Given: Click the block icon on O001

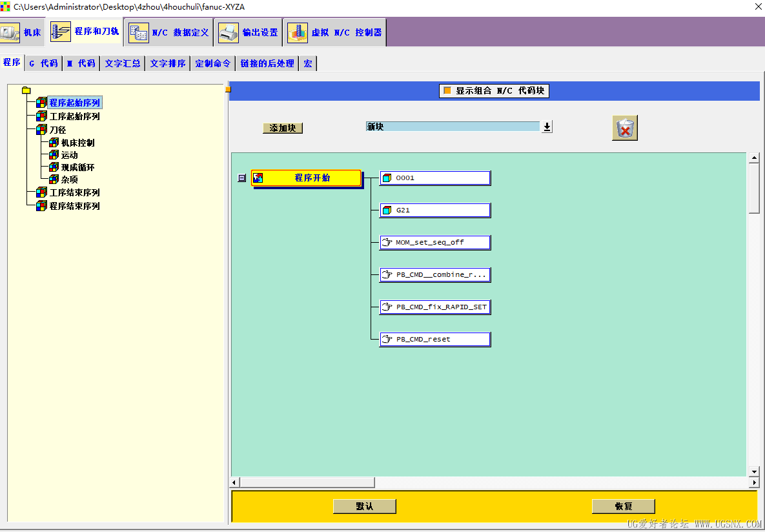Looking at the screenshot, I should pos(387,178).
